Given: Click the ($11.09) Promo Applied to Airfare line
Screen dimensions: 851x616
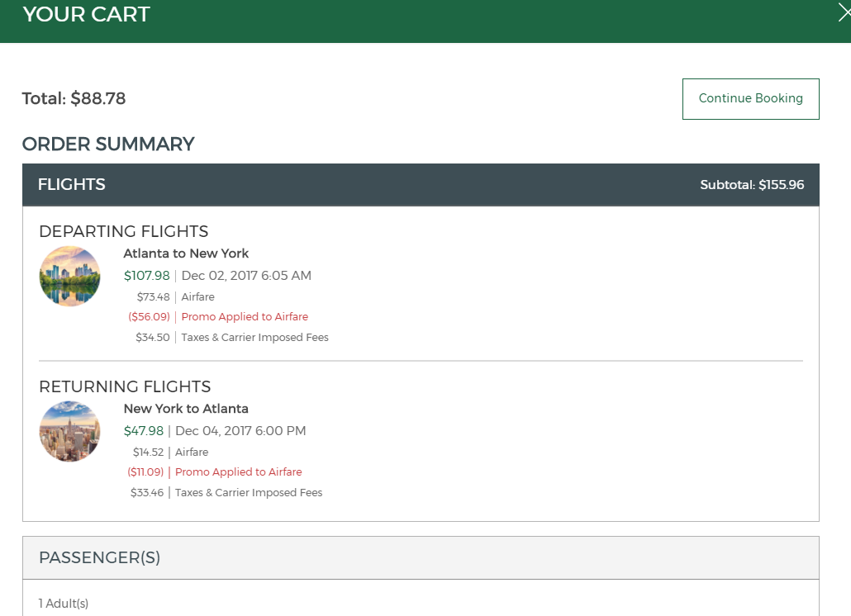Looking at the screenshot, I should pos(215,472).
